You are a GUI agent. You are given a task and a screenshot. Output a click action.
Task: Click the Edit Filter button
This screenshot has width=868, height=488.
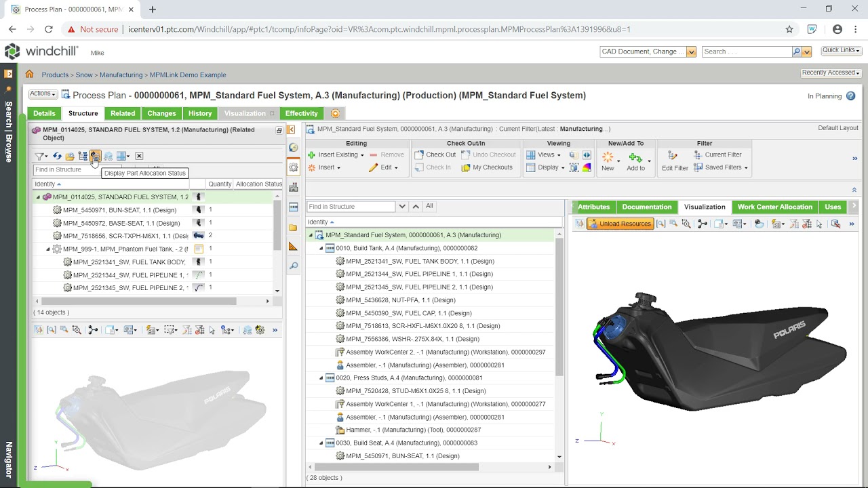(675, 161)
